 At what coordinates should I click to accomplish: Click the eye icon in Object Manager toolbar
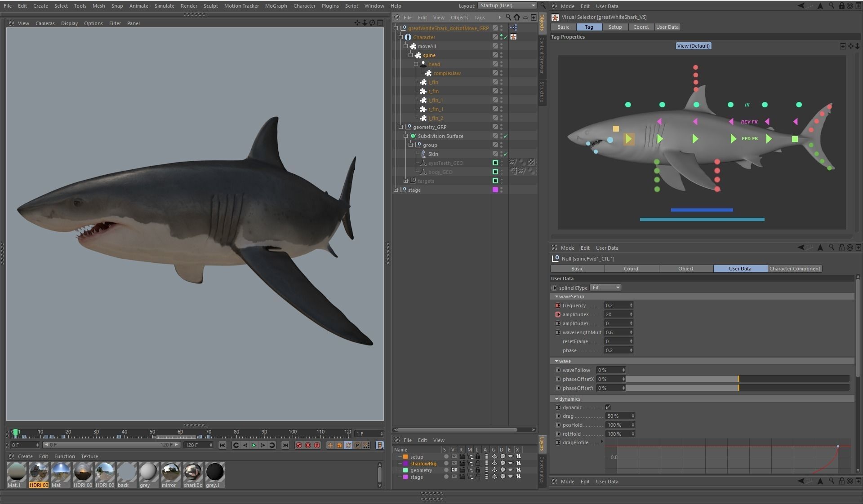(x=525, y=17)
